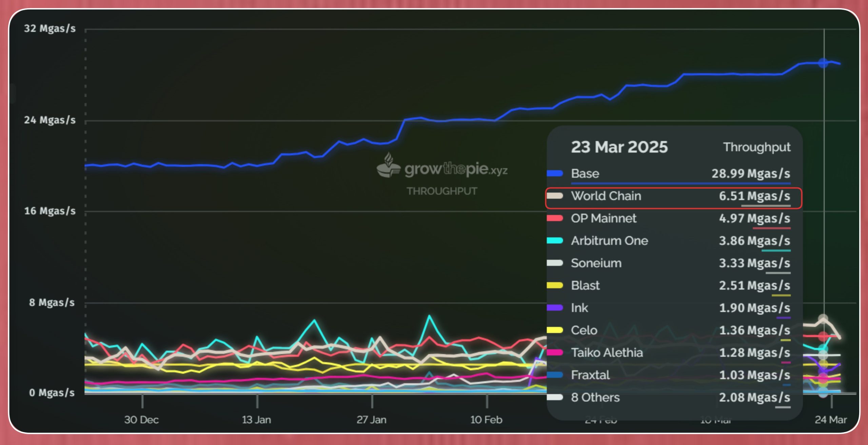Click the Soneium white legend marker

pyautogui.click(x=555, y=263)
